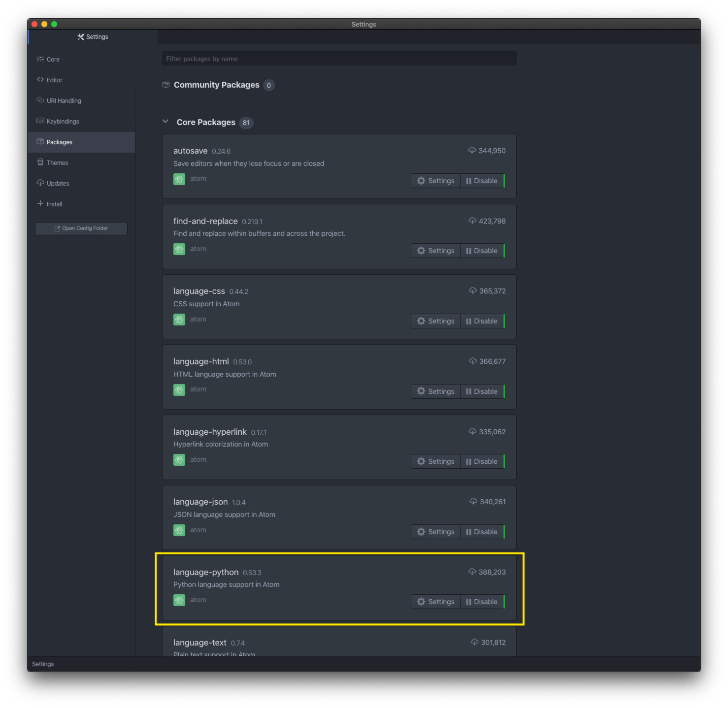Open the Themes section
Image resolution: width=728 pixels, height=708 pixels.
point(81,162)
